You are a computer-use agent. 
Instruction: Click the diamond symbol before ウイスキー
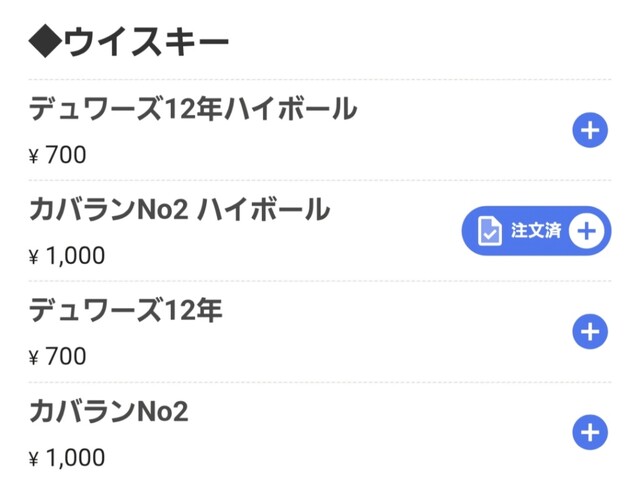coord(46,42)
